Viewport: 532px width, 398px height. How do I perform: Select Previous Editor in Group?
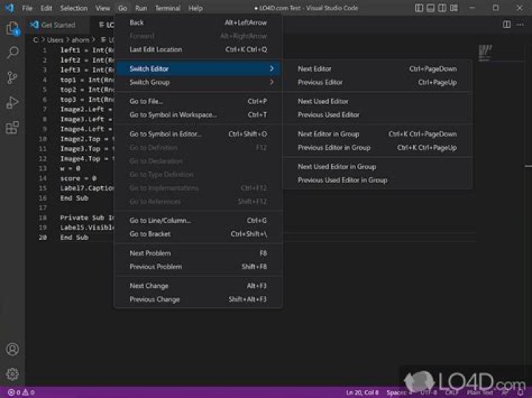pos(378,148)
